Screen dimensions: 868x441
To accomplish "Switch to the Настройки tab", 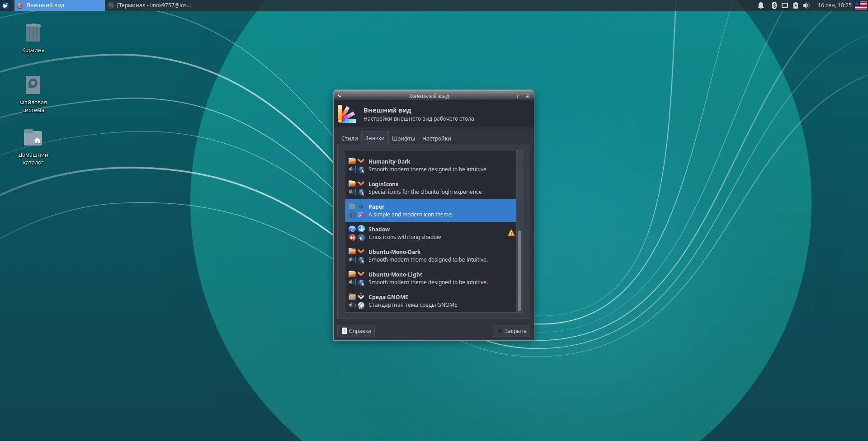I will (x=437, y=139).
